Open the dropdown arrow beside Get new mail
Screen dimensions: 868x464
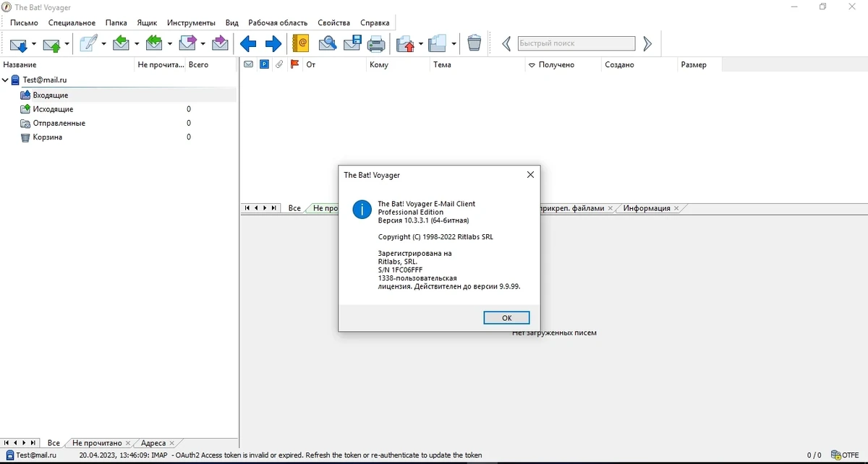34,44
